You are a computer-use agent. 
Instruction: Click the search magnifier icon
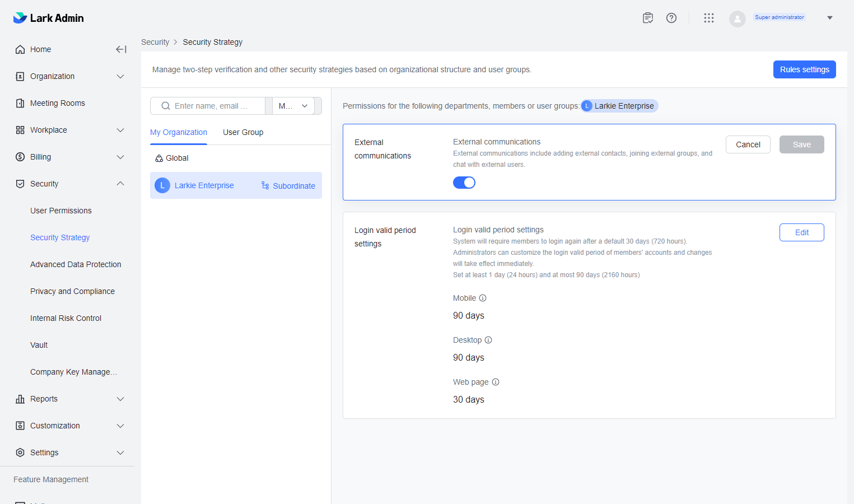[x=166, y=106]
